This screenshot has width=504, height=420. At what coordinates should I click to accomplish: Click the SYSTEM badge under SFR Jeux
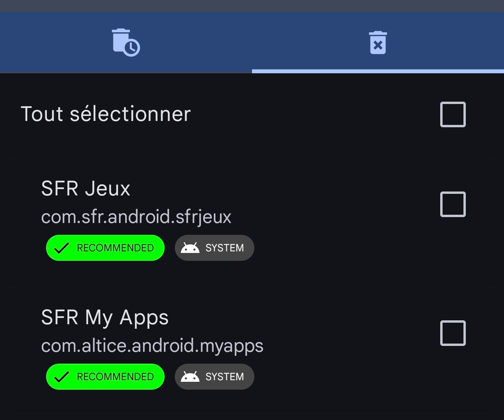coord(215,248)
